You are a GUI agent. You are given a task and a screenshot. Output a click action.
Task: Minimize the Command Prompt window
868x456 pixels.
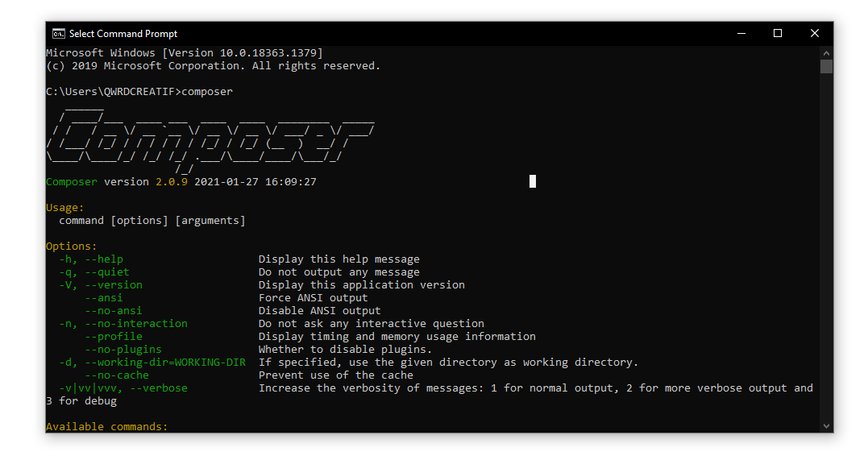tap(741, 34)
